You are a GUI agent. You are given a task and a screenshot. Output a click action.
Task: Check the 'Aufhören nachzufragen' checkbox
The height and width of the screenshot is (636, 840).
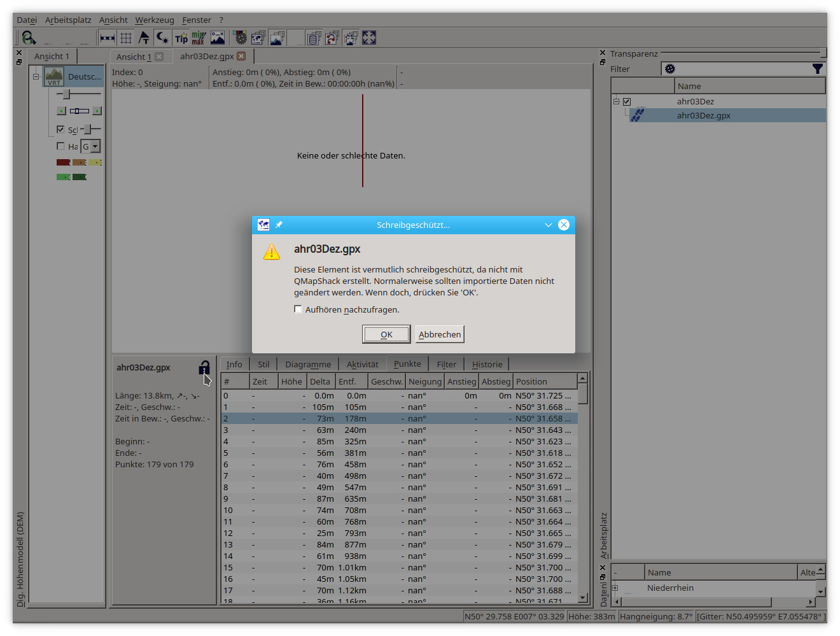tap(298, 309)
